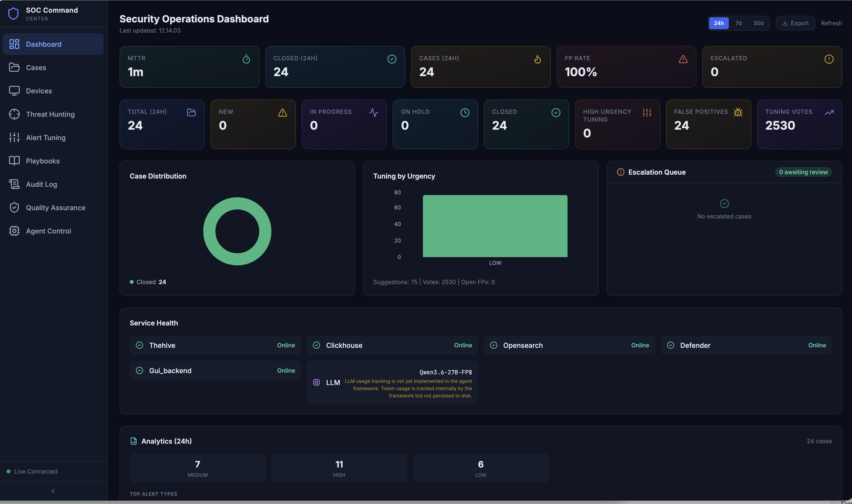Click the Suggestions and Votes summary text
852x504 pixels.
point(434,282)
